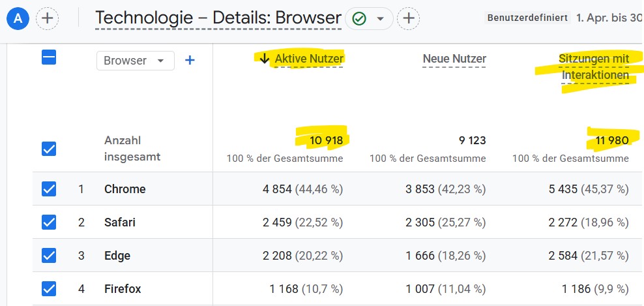Click the total engaged sessions value 11 980
The width and height of the screenshot is (644, 306).
point(612,141)
